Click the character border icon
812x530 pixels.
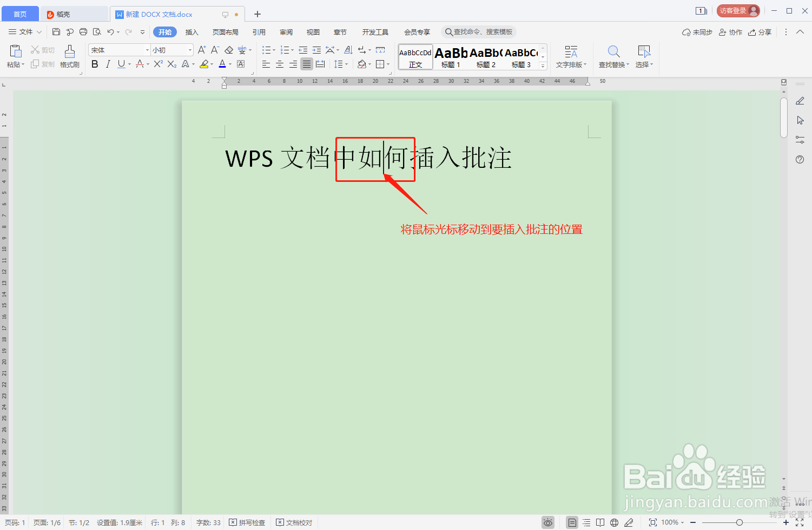coord(241,64)
